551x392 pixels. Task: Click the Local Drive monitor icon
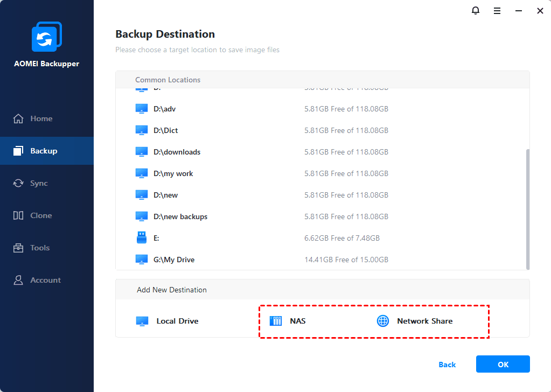142,321
